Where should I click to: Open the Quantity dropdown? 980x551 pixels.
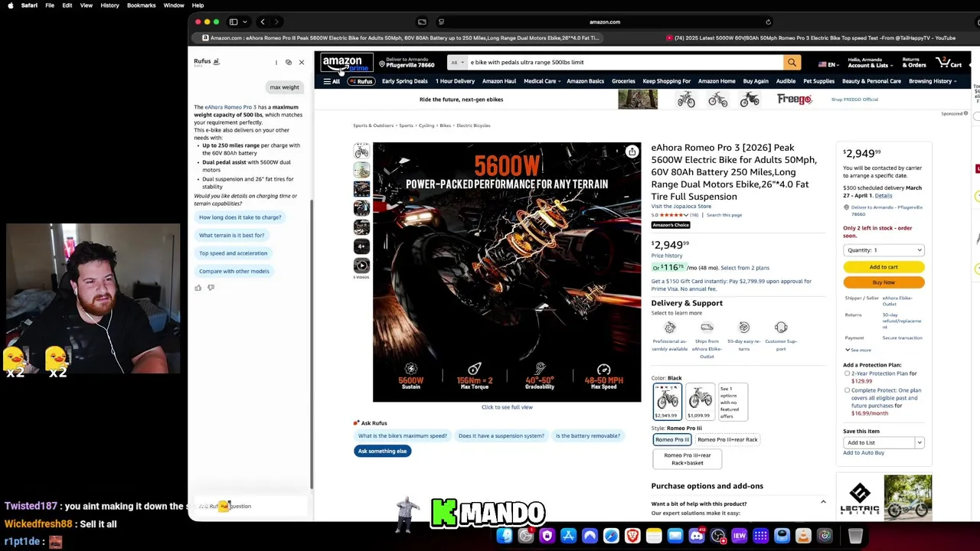884,250
